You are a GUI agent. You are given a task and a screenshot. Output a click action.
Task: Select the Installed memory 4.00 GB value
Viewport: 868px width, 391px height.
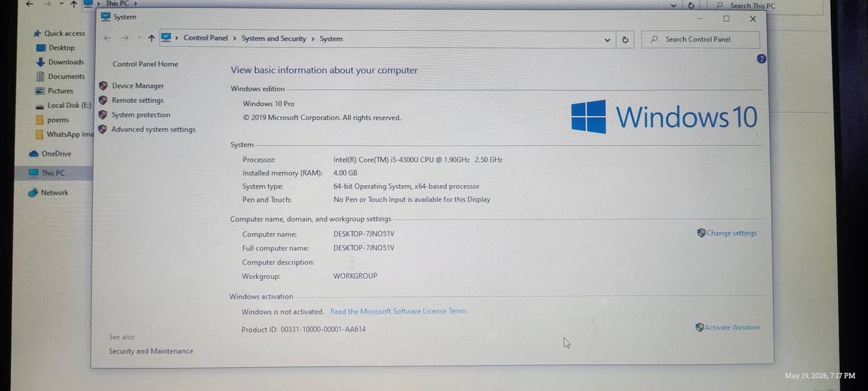(x=345, y=173)
